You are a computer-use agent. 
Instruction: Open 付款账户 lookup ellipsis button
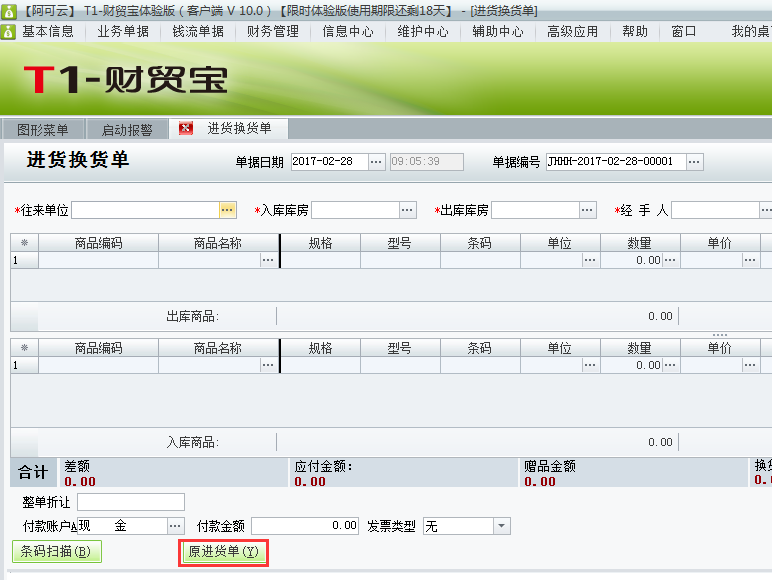tap(175, 526)
